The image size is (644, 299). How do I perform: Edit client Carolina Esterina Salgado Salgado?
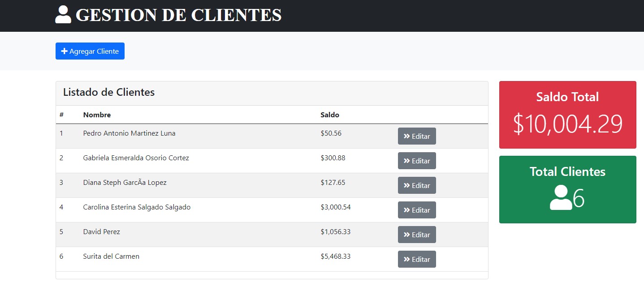[416, 210]
